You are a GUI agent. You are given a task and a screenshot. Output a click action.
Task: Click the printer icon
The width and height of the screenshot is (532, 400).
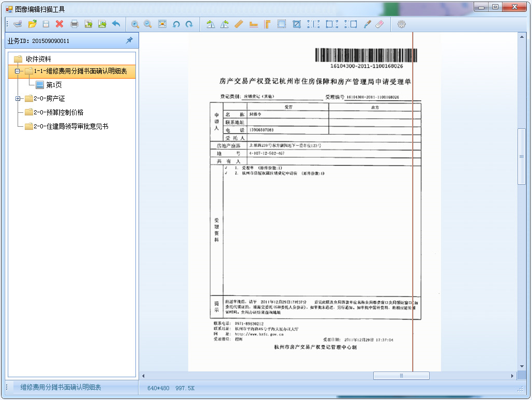click(74, 24)
